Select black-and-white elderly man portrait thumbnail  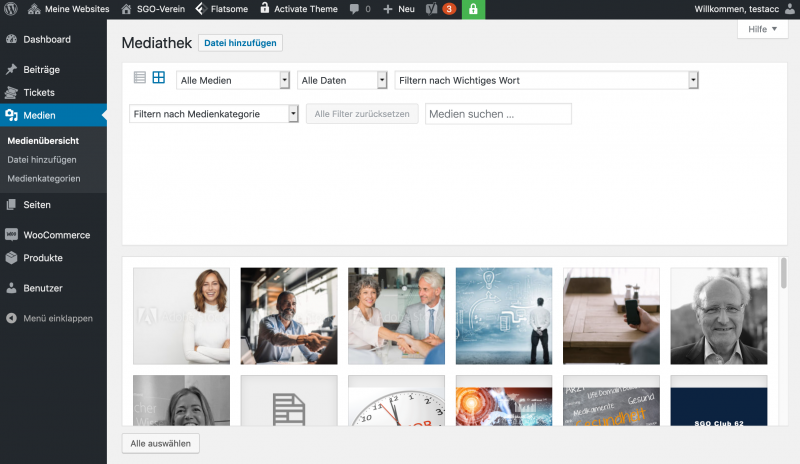click(x=719, y=316)
